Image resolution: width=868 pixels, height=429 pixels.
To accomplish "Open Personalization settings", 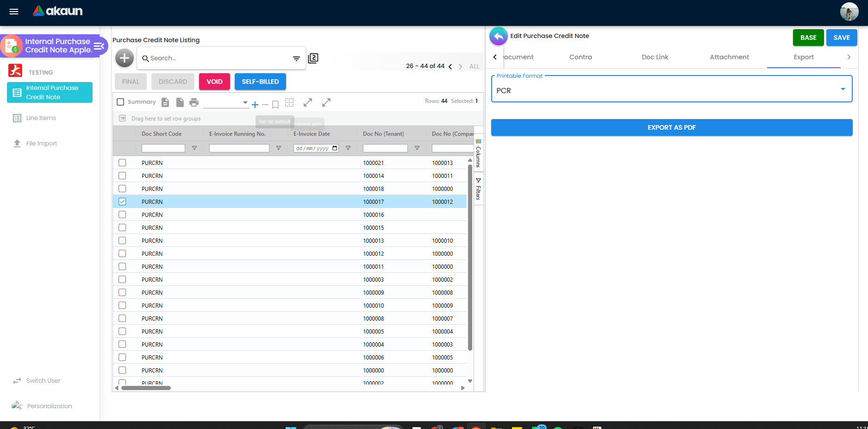I will point(50,406).
